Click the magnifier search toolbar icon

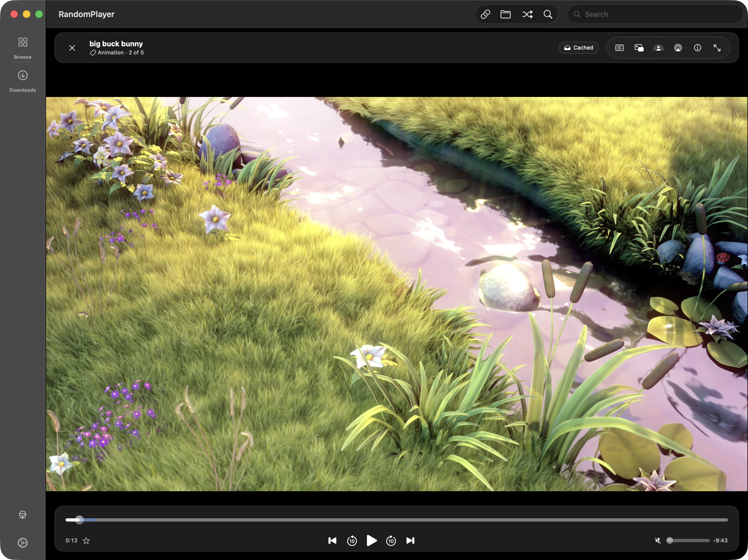[x=548, y=14]
